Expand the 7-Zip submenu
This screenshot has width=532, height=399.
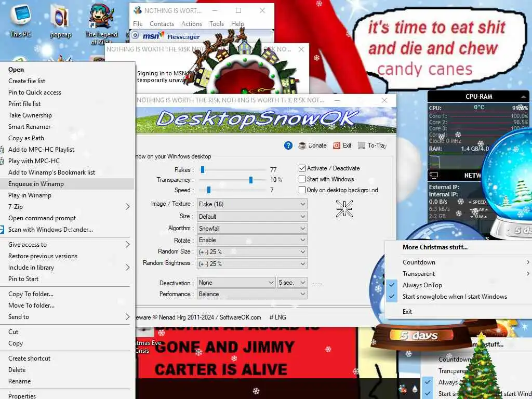pos(67,207)
